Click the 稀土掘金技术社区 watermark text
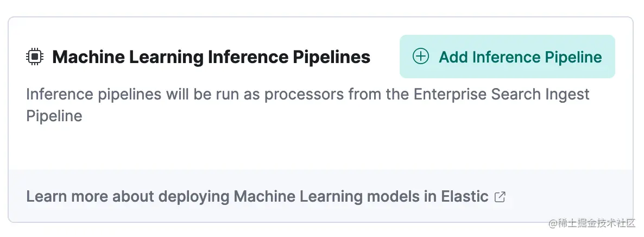Image resolution: width=644 pixels, height=237 pixels. [x=592, y=223]
